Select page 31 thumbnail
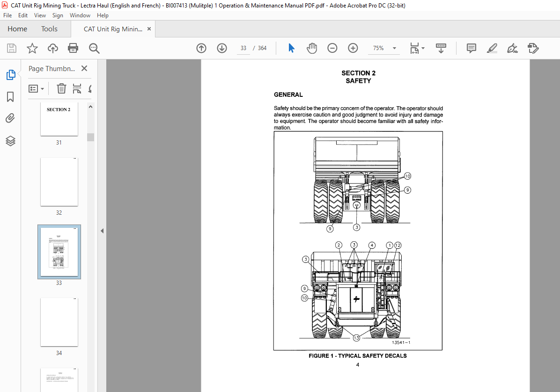 (x=59, y=119)
